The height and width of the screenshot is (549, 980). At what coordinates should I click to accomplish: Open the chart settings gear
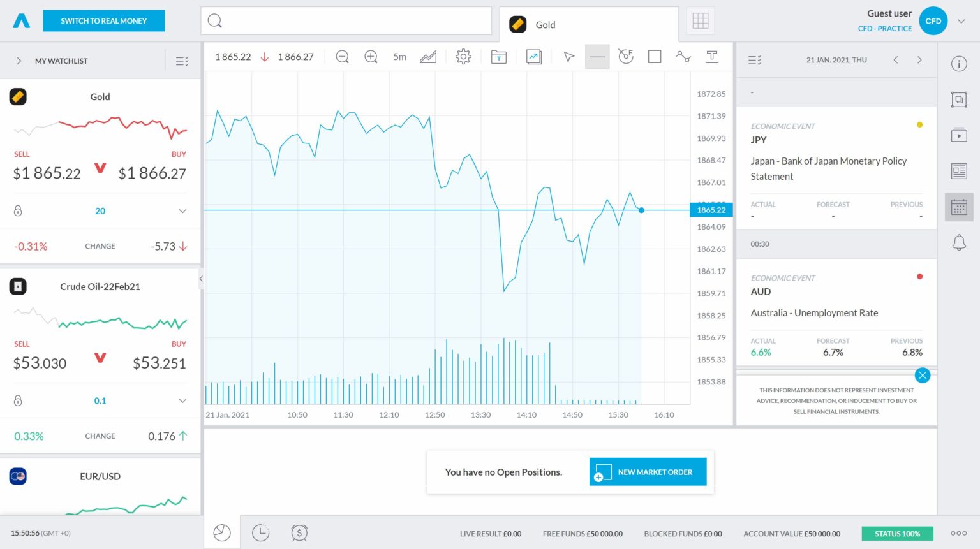pos(463,56)
